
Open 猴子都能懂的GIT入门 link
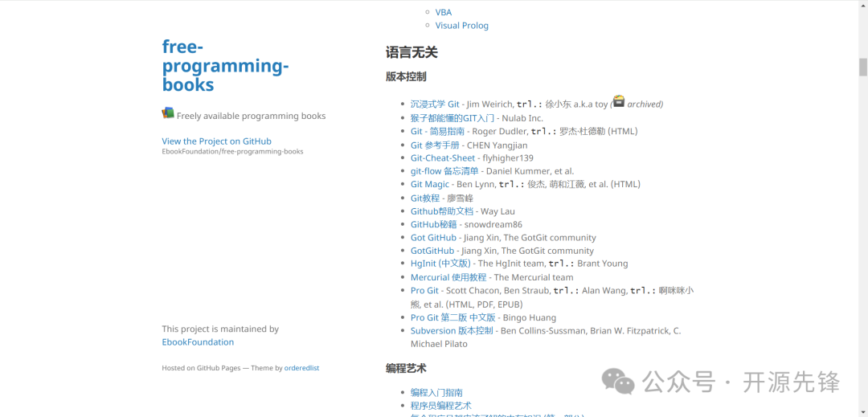pos(452,118)
